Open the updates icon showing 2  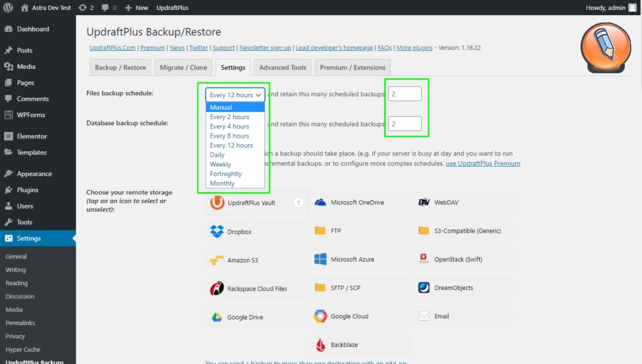click(x=82, y=8)
